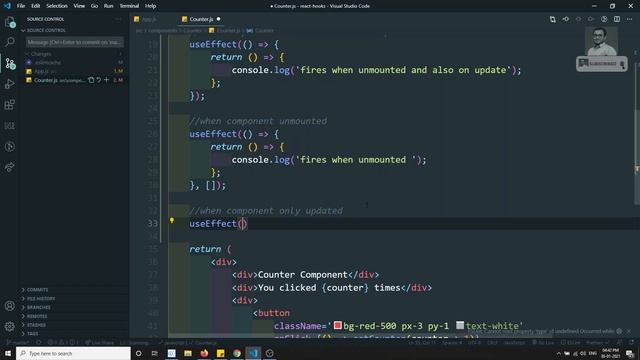
Task: Open the Accounts icon in activity bar
Action: 10,306
